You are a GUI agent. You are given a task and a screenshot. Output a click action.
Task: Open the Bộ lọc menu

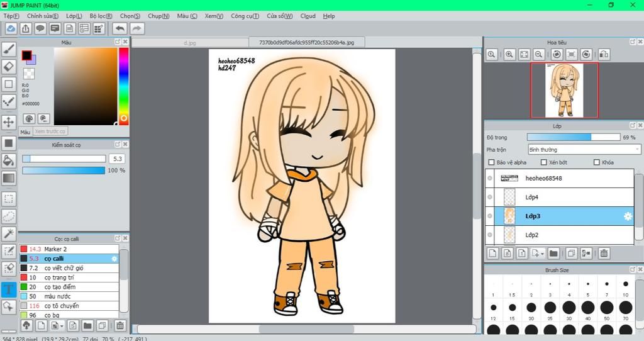[x=99, y=16]
